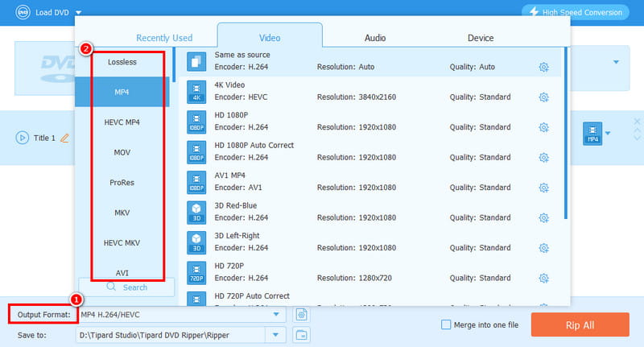The height and width of the screenshot is (347, 644).
Task: Play Title 1 preview
Action: click(x=23, y=138)
